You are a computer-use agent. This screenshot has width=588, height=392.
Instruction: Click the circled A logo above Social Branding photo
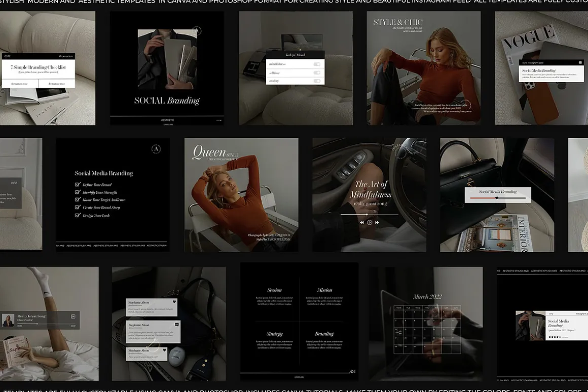[197, 31]
